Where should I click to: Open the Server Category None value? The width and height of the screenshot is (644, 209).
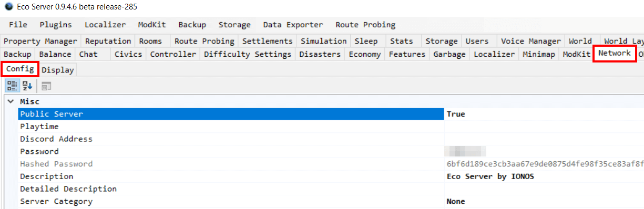pyautogui.click(x=544, y=202)
